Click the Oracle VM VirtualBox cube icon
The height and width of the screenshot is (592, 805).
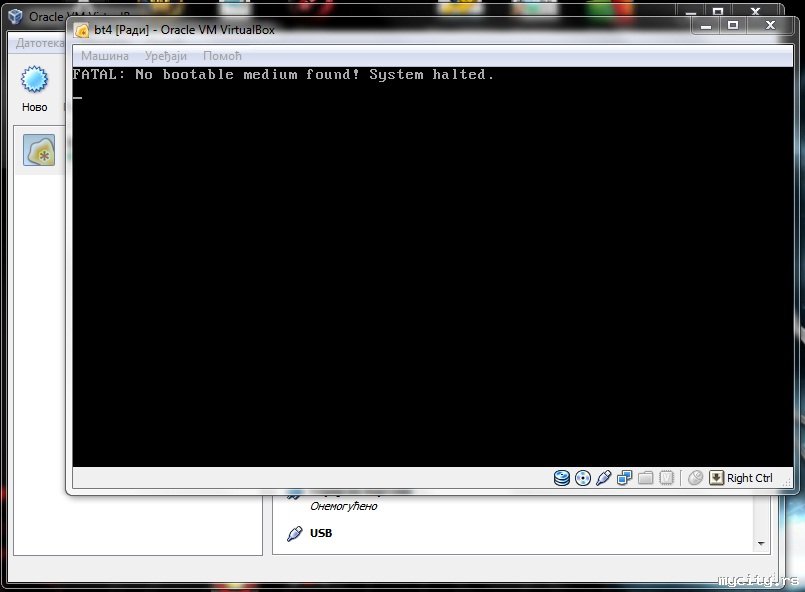(x=15, y=16)
